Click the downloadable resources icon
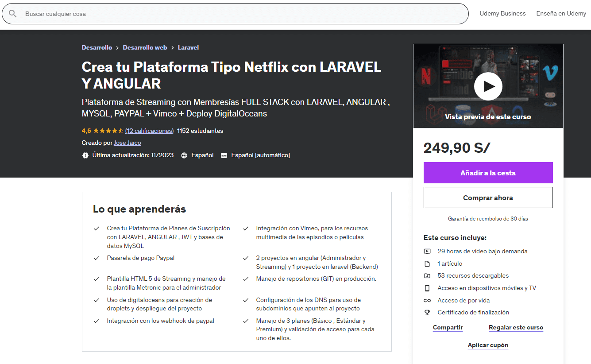 click(427, 276)
